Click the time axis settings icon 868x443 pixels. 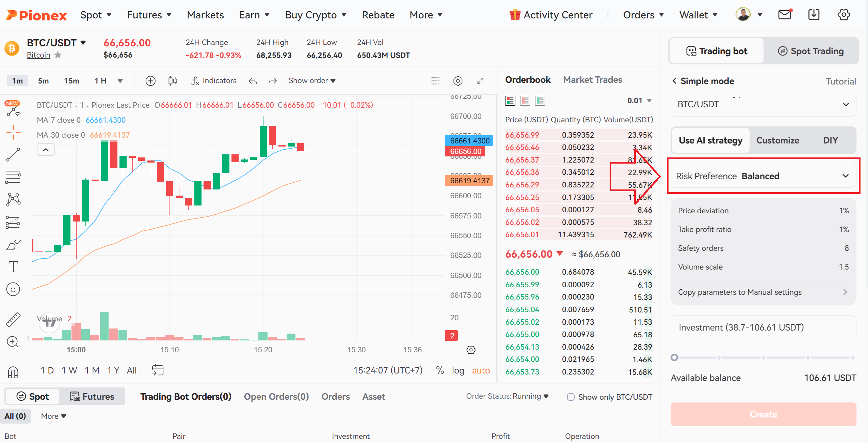471,350
